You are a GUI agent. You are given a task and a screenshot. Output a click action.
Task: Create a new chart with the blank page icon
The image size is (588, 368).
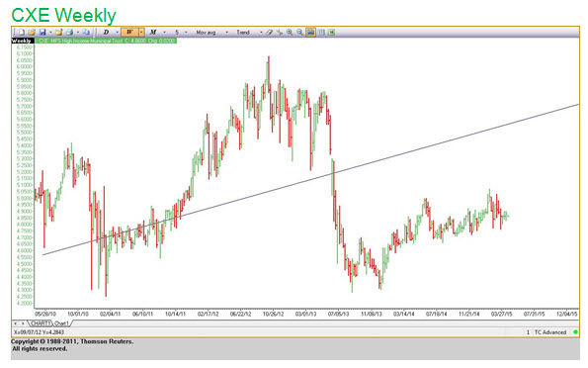pyautogui.click(x=22, y=33)
